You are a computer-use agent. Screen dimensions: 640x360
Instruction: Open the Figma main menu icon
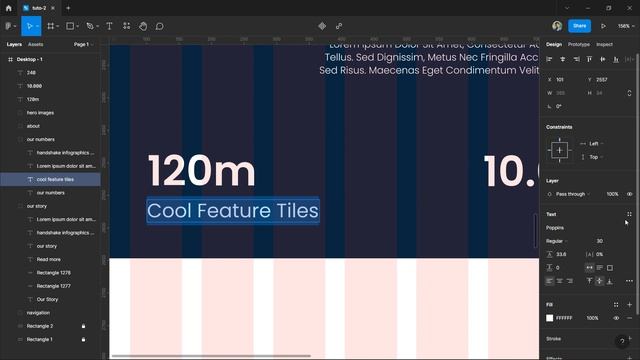[x=9, y=26]
